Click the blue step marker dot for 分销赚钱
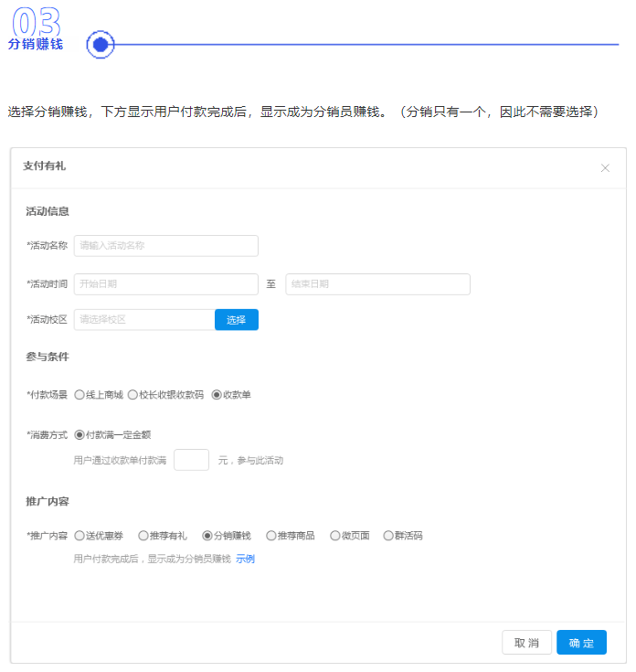636x672 pixels. [x=101, y=44]
